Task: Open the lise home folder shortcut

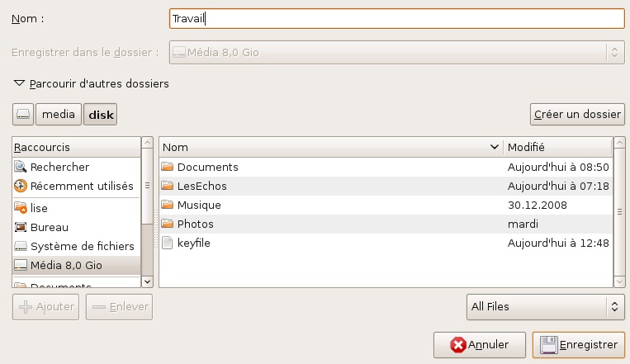Action: (x=21, y=208)
